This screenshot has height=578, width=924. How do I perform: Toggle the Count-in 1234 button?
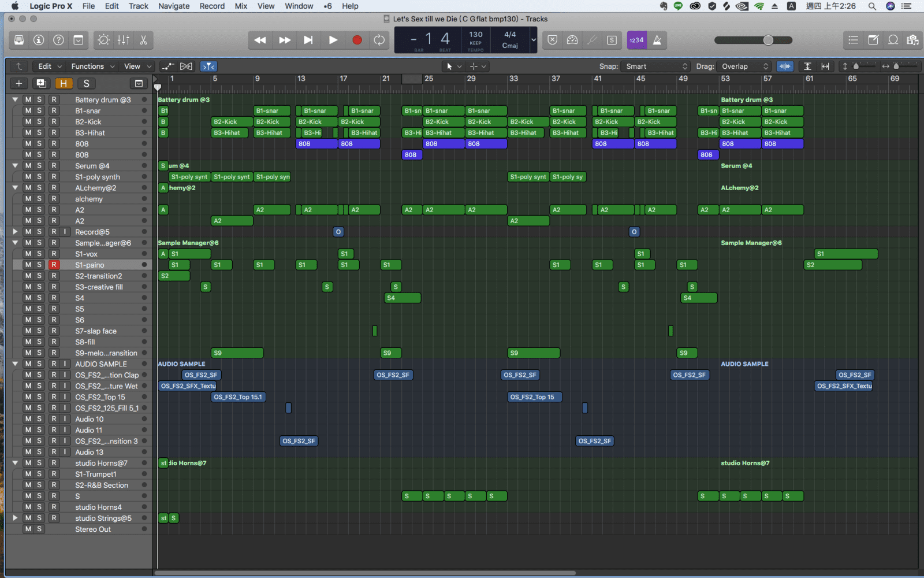coord(637,40)
